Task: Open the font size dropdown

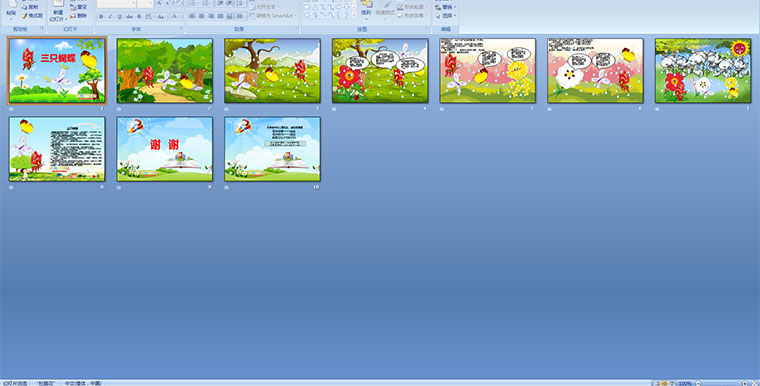Action: click(x=145, y=4)
